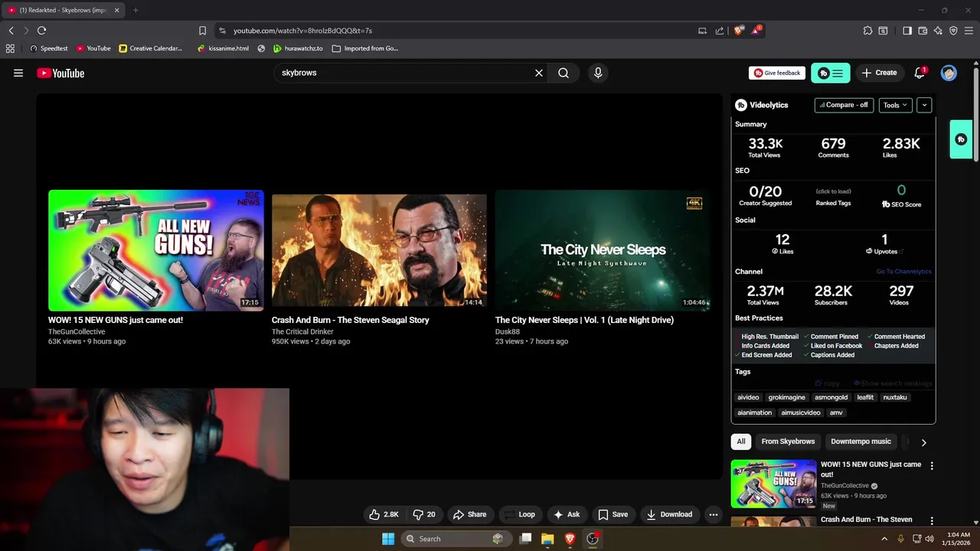This screenshot has width=980, height=551.
Task: Toggle Videolytics Compare off button
Action: (x=844, y=105)
